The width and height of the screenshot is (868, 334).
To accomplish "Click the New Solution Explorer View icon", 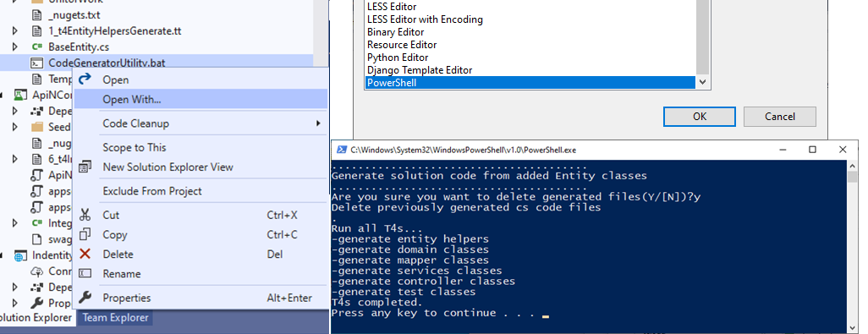I will tap(85, 167).
